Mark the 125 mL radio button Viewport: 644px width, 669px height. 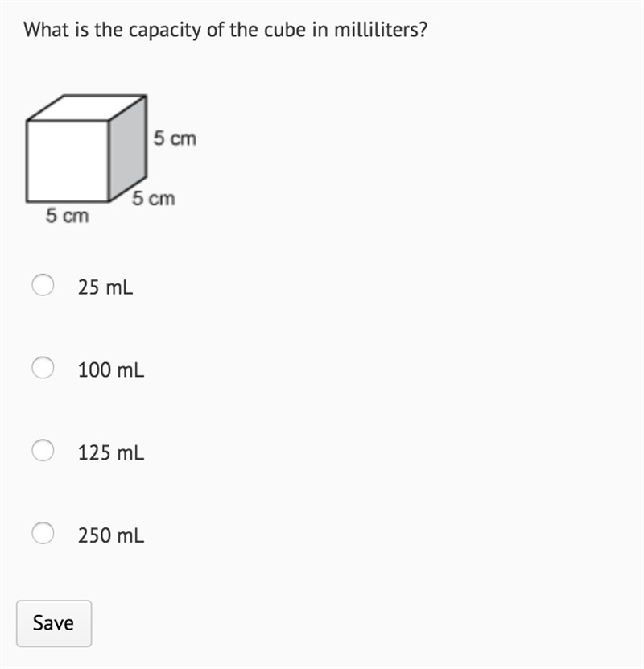tap(43, 451)
